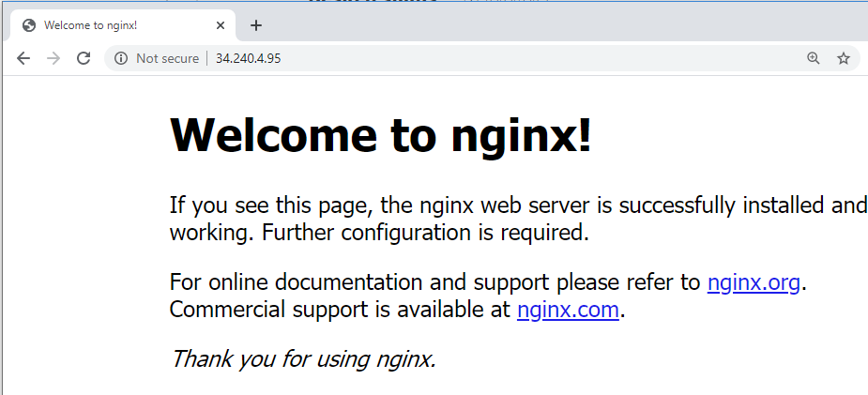Open site information via the info icon

coord(121,58)
